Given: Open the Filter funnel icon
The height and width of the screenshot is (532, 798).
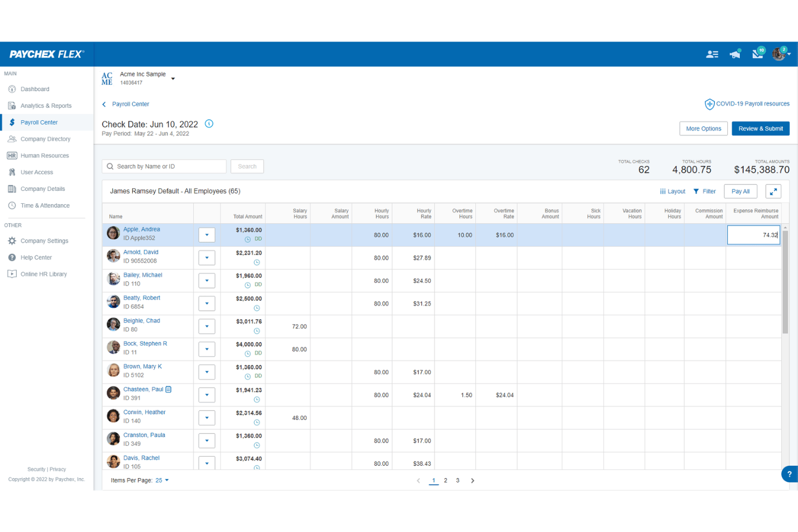Looking at the screenshot, I should [x=696, y=191].
